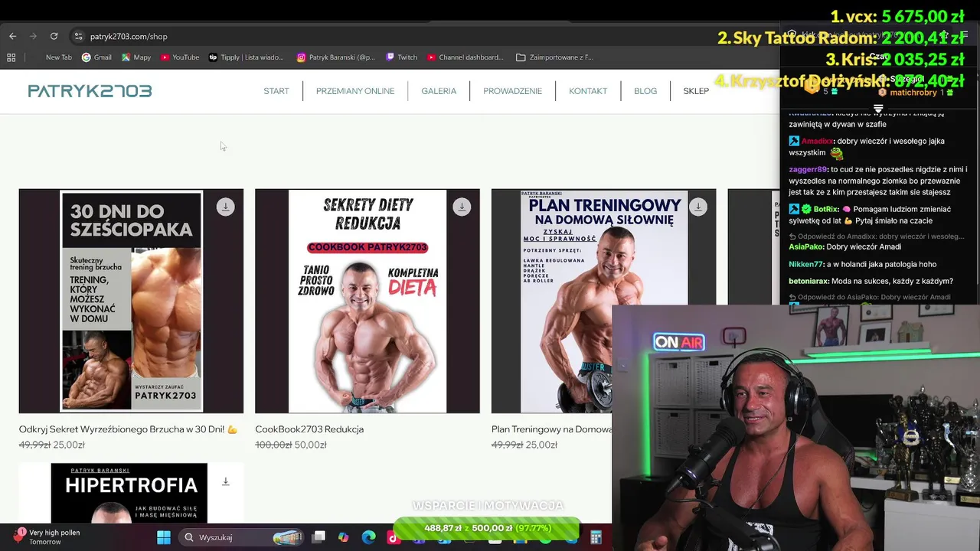Click download icon on Hipertrofia product
The width and height of the screenshot is (980, 551).
pyautogui.click(x=225, y=481)
